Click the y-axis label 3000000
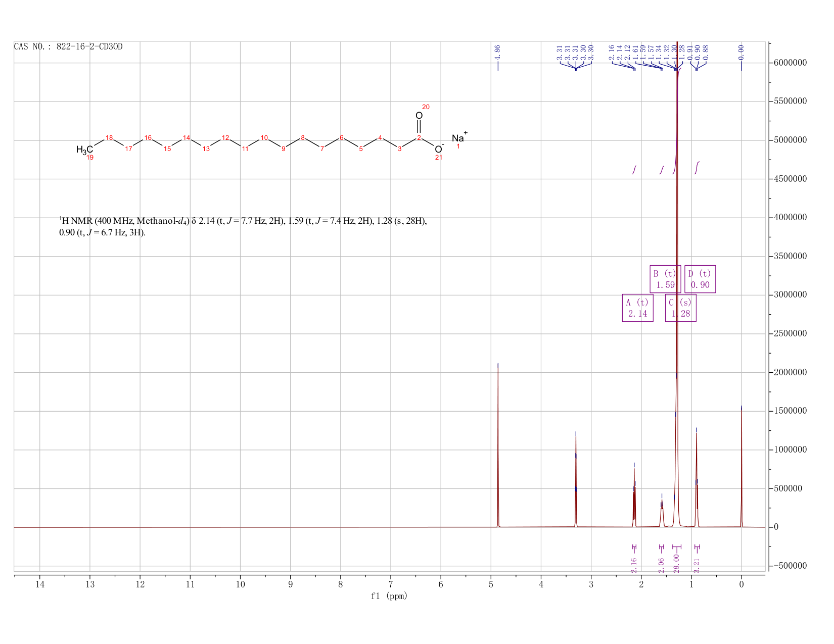 click(790, 295)
